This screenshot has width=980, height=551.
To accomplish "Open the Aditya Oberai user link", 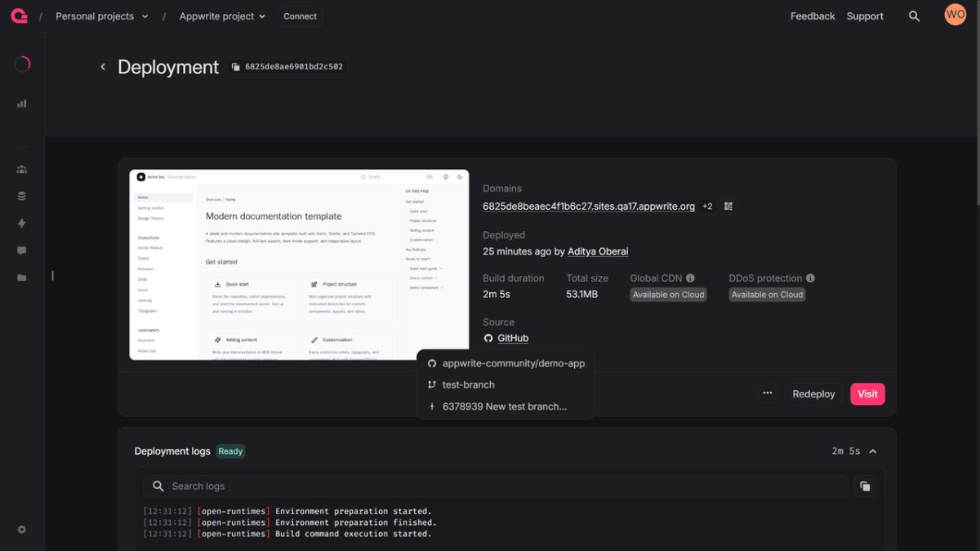I will click(x=598, y=251).
